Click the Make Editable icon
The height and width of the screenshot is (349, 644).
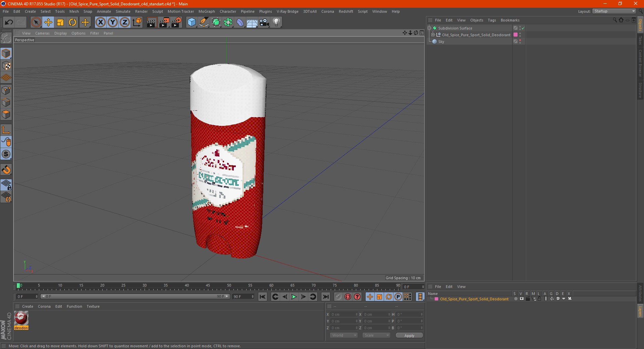click(x=6, y=38)
